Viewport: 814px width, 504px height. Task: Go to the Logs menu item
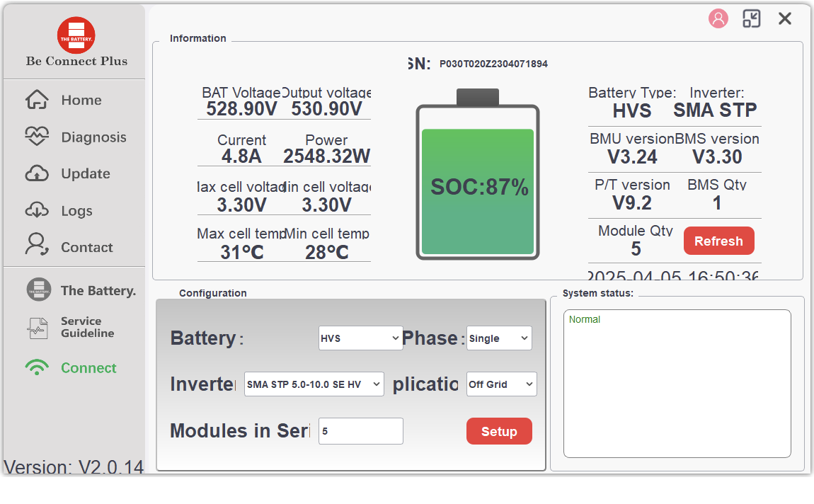76,211
